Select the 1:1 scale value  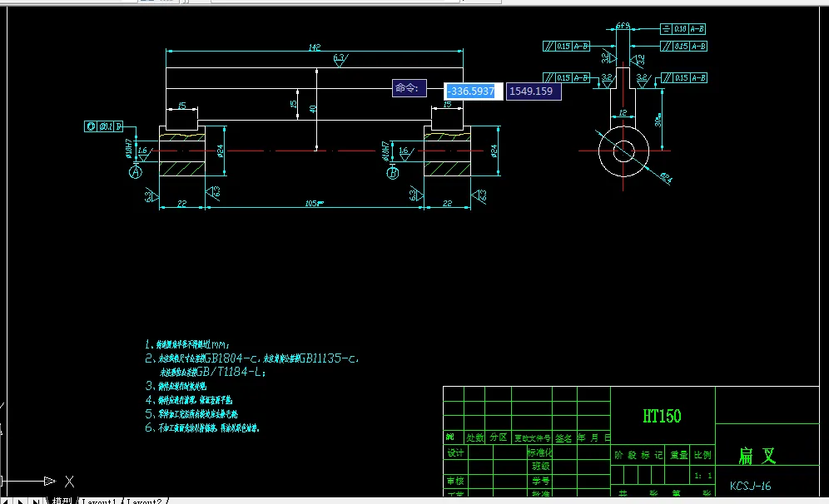(702, 476)
